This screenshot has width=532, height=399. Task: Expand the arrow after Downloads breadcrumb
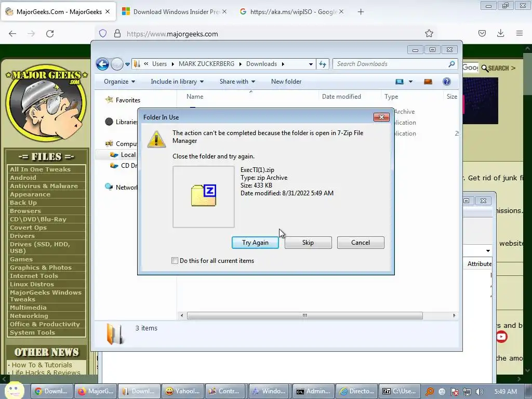pos(283,64)
